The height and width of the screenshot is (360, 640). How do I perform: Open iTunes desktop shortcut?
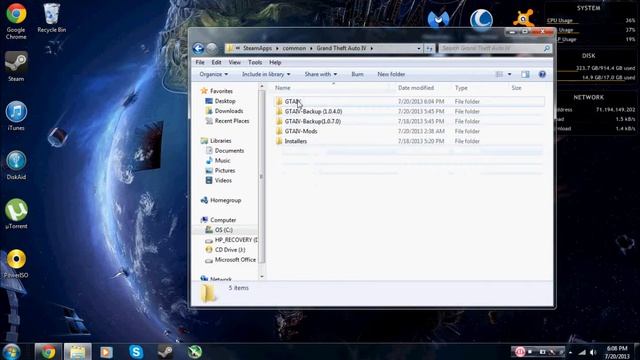coord(16,116)
